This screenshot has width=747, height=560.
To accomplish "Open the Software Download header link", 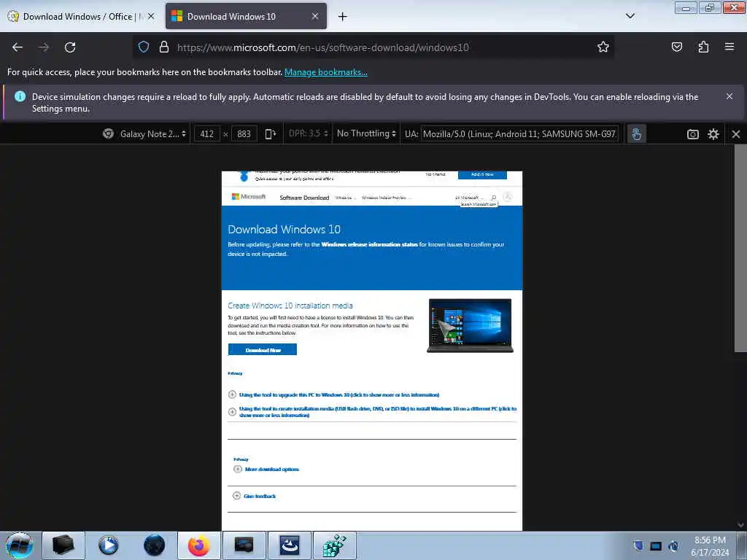I will pyautogui.click(x=304, y=198).
